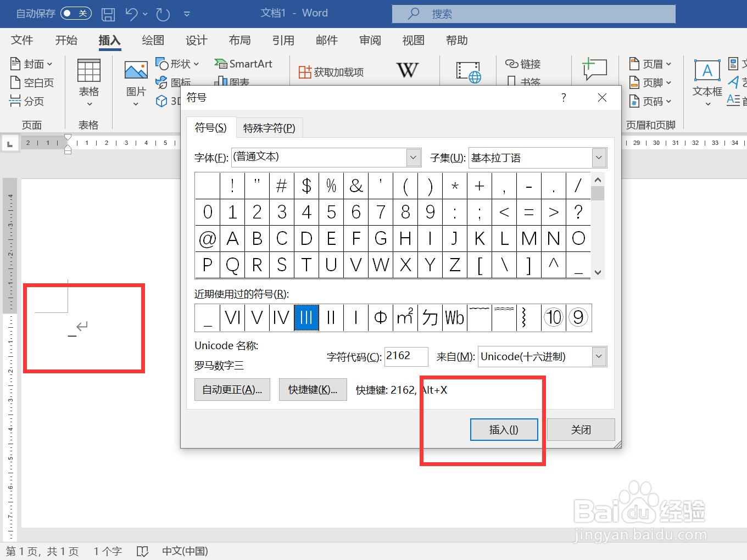Insert a Text Box (文本框)

tap(707, 83)
